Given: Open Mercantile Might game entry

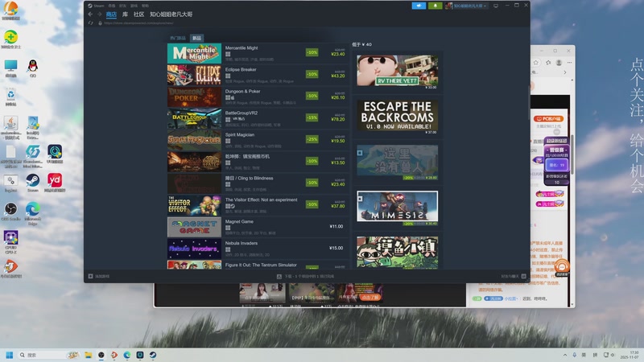Looking at the screenshot, I should 258,53.
